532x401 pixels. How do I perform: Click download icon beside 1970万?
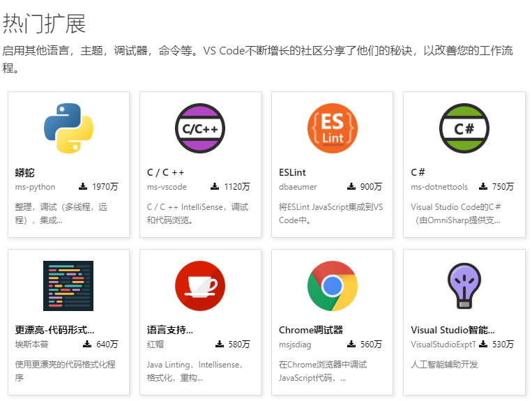point(83,186)
